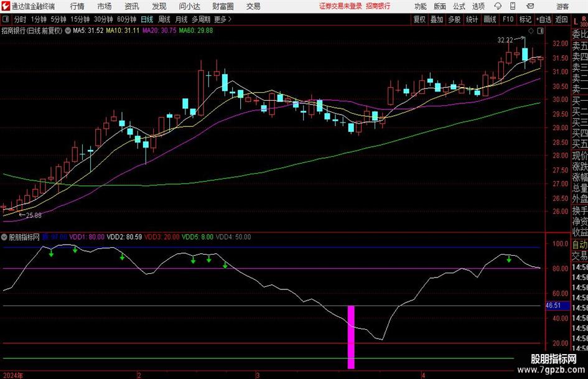
Task: Click the 股朋指标网 indicator name
Action: (24, 237)
